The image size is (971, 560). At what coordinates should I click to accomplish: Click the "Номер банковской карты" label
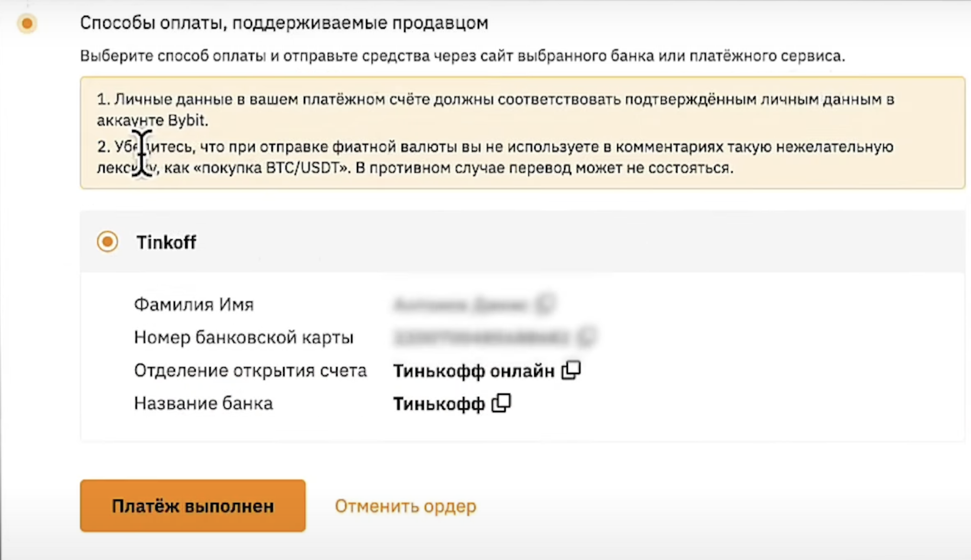244,337
